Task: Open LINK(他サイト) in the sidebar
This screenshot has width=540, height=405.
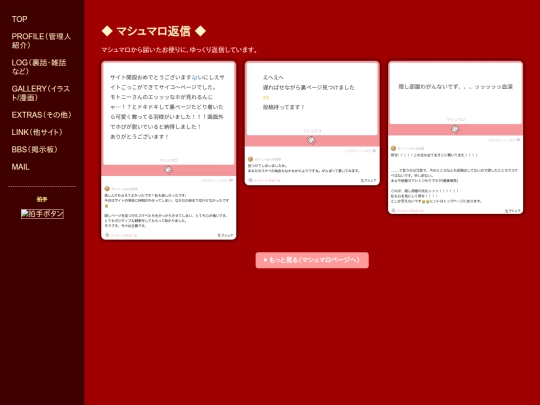Action: coord(37,132)
